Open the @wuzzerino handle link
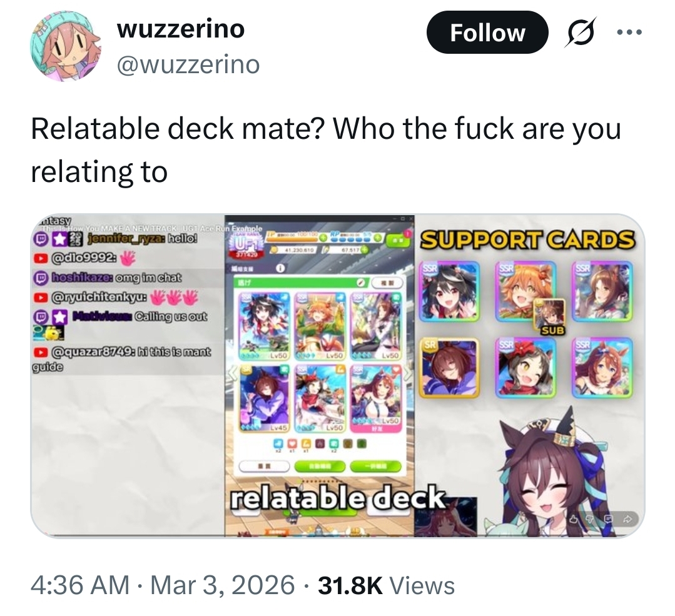Screen dimensions: 675x616 pos(188,64)
